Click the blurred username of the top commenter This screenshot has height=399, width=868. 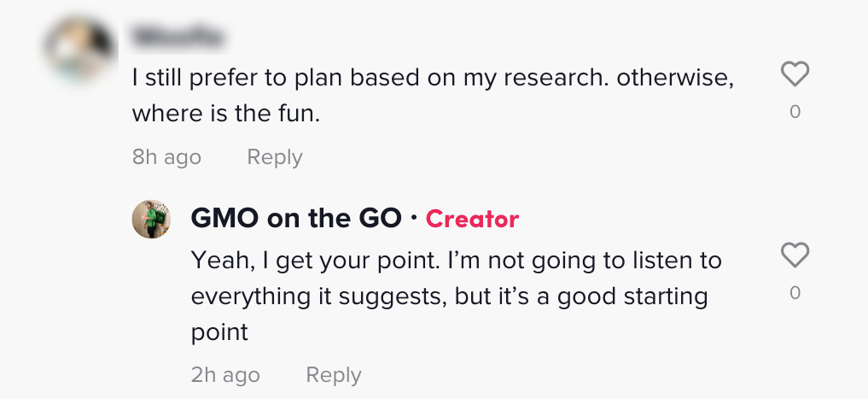point(178,38)
